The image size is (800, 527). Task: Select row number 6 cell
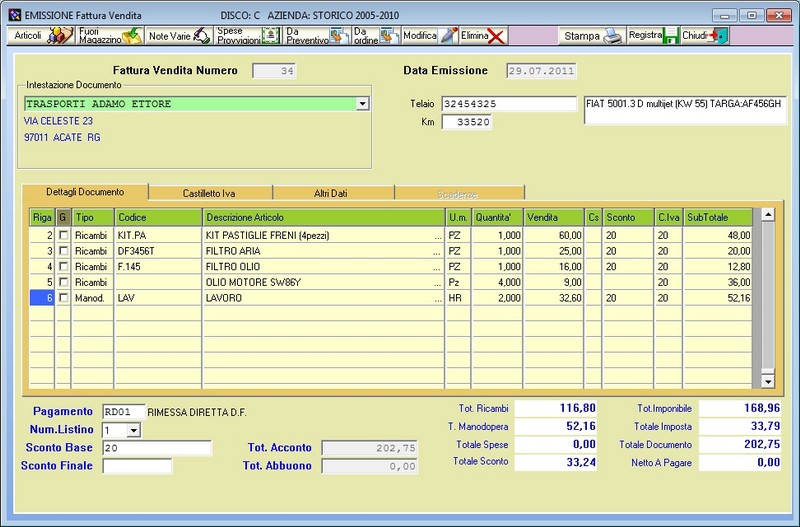(42, 298)
